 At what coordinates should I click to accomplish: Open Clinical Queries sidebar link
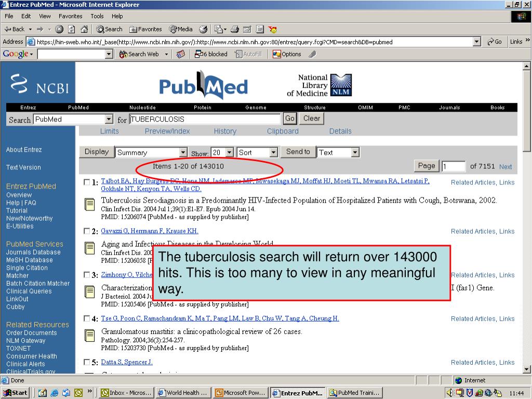coord(29,291)
